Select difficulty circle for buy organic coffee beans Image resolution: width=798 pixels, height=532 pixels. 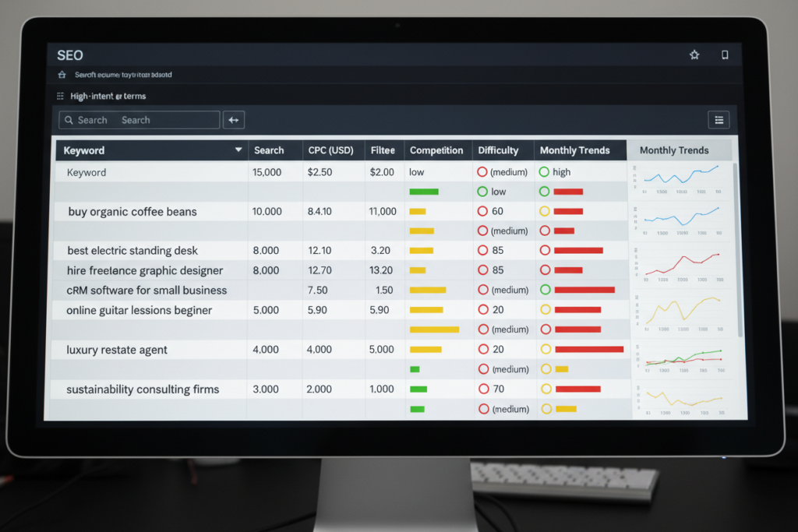[x=482, y=211]
